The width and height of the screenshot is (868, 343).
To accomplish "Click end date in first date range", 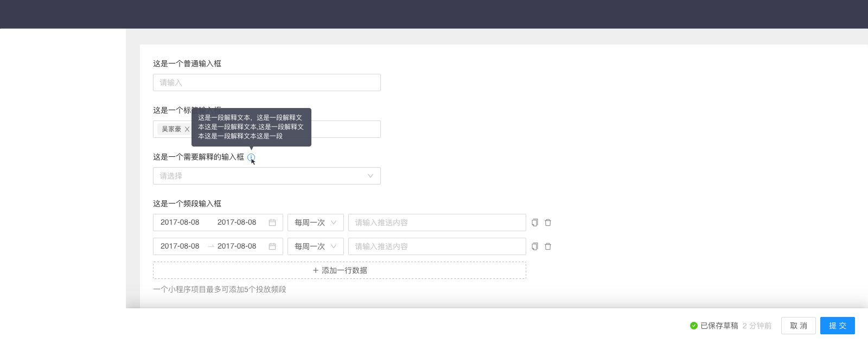I will (x=237, y=223).
